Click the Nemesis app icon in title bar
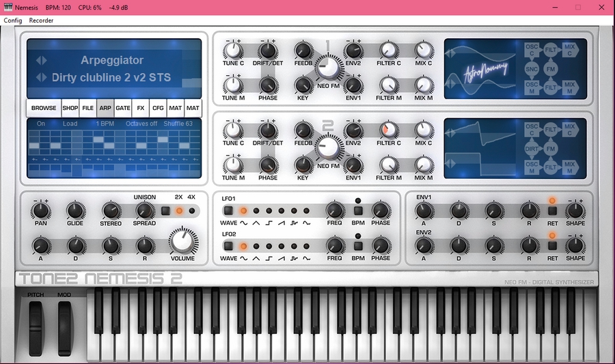The height and width of the screenshot is (364, 615). click(x=8, y=7)
